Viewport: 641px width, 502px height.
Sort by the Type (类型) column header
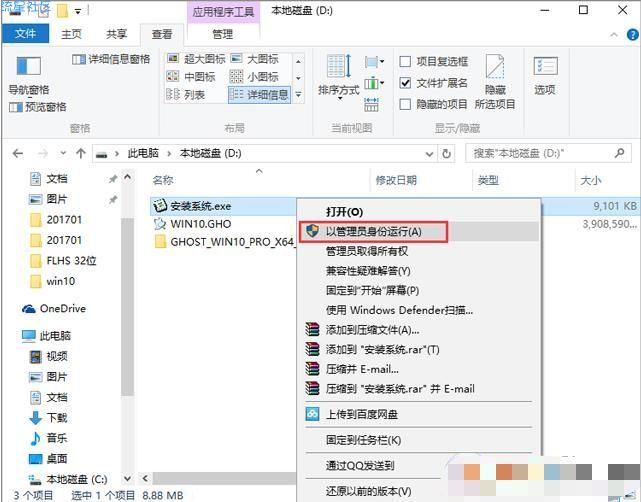pos(488,180)
